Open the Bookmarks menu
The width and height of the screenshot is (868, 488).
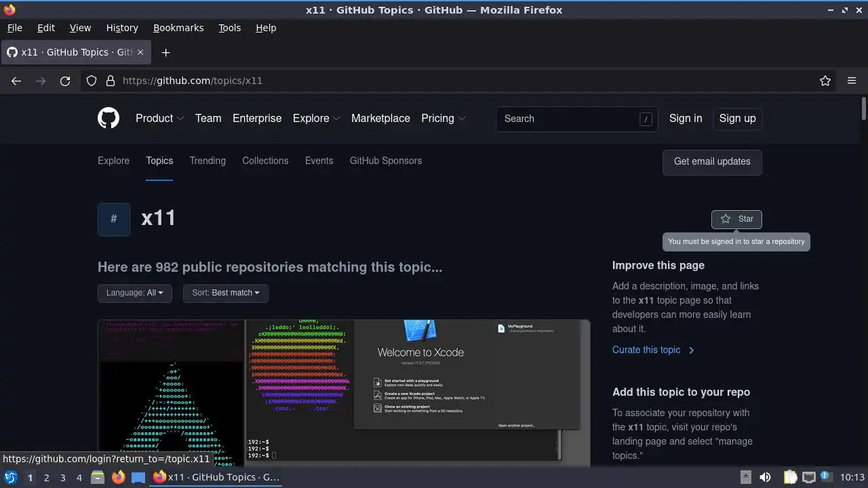click(178, 28)
